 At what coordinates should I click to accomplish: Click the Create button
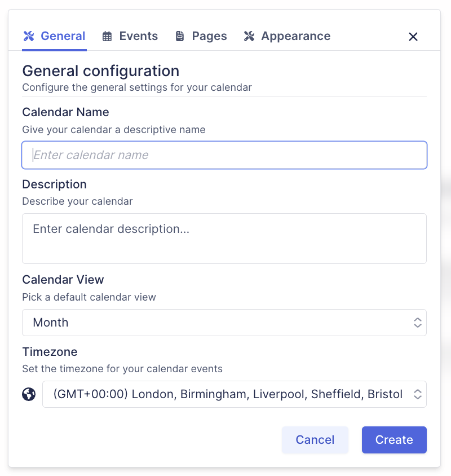[394, 440]
